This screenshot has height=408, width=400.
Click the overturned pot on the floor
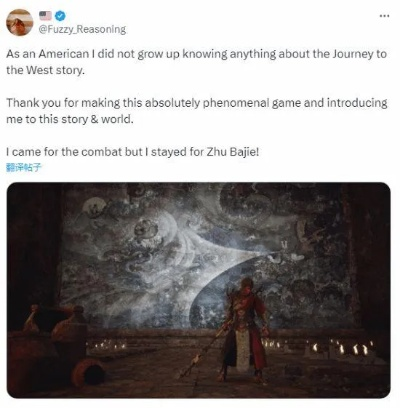tap(87, 373)
